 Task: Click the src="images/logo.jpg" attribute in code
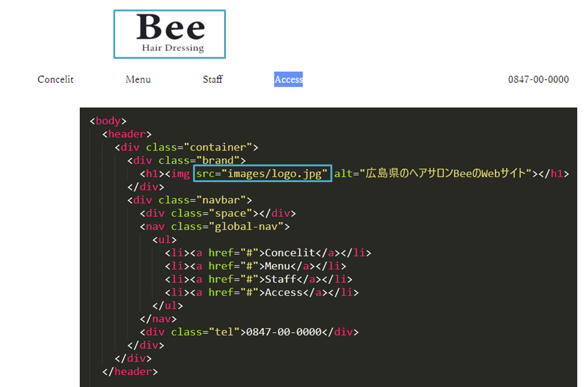click(262, 173)
